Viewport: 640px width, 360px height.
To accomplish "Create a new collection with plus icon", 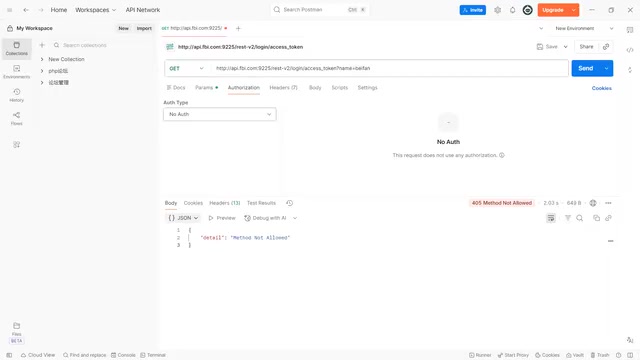I will pos(42,45).
